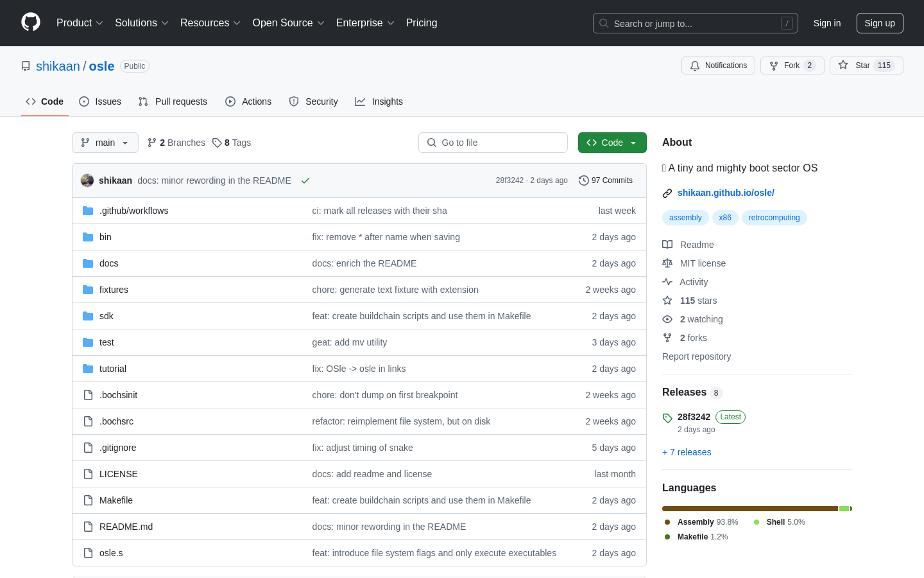The width and height of the screenshot is (924, 578).
Task: Click the folder icon for .github/workflows
Action: click(x=88, y=211)
